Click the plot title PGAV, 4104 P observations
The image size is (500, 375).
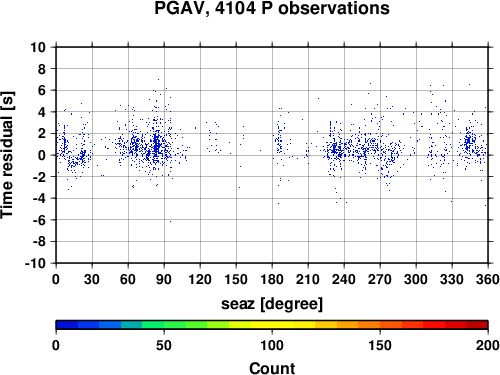click(x=272, y=8)
